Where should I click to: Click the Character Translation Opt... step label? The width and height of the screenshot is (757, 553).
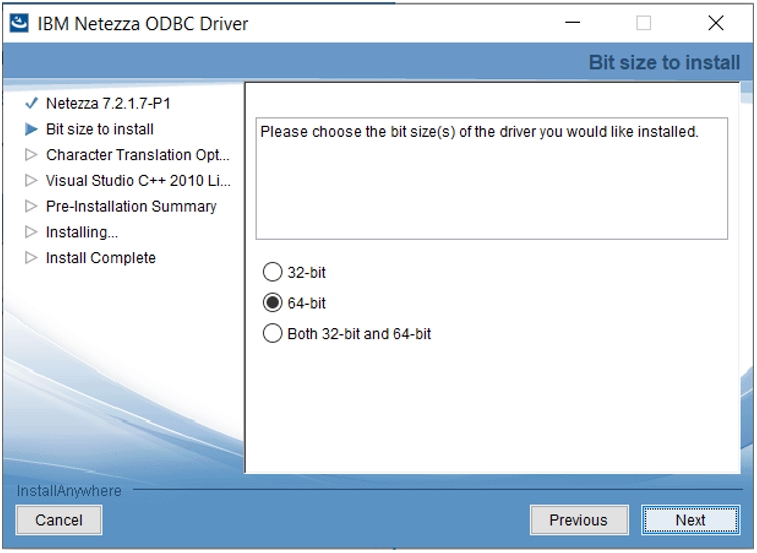click(138, 155)
